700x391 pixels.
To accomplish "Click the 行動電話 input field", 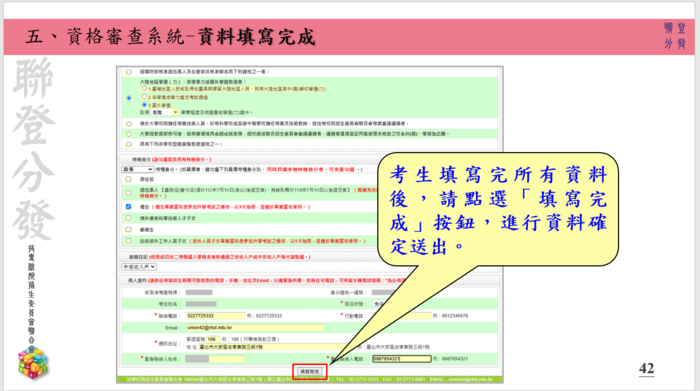I will [402, 316].
